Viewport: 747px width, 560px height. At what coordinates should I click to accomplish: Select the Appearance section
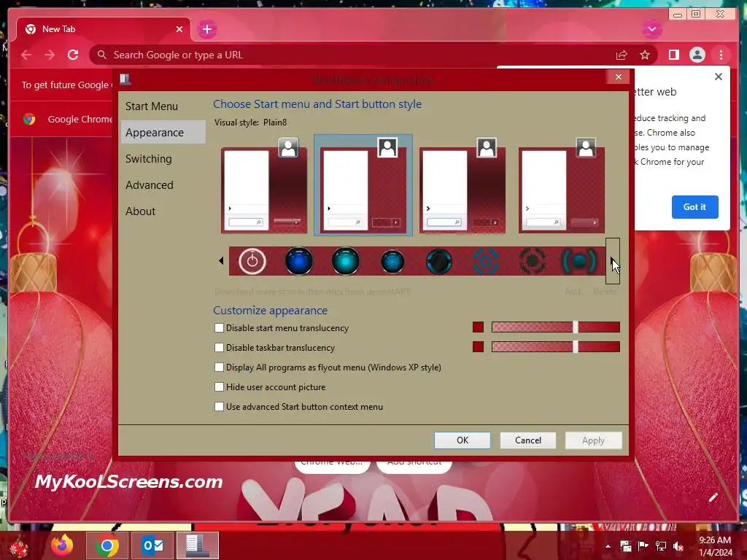pos(163,133)
